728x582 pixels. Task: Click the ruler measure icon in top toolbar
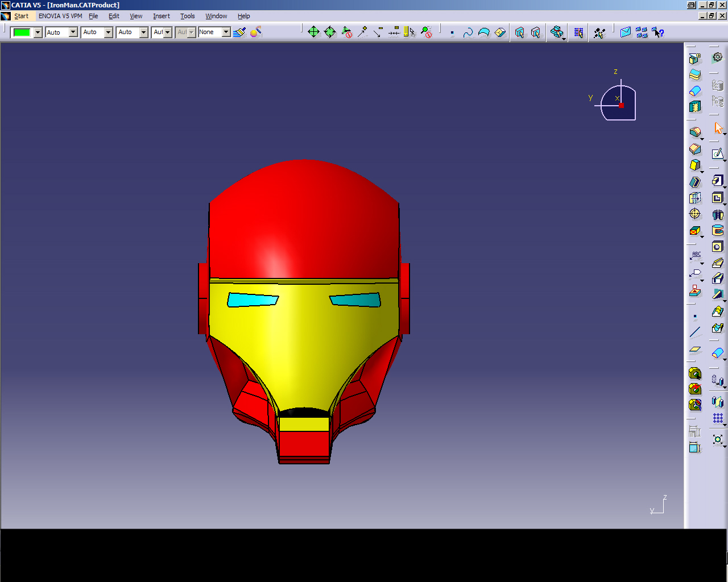tap(409, 32)
